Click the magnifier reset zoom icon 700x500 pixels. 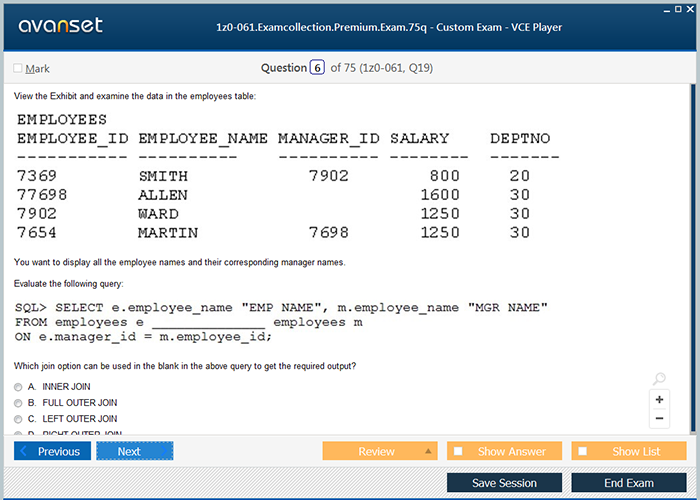pyautogui.click(x=659, y=379)
